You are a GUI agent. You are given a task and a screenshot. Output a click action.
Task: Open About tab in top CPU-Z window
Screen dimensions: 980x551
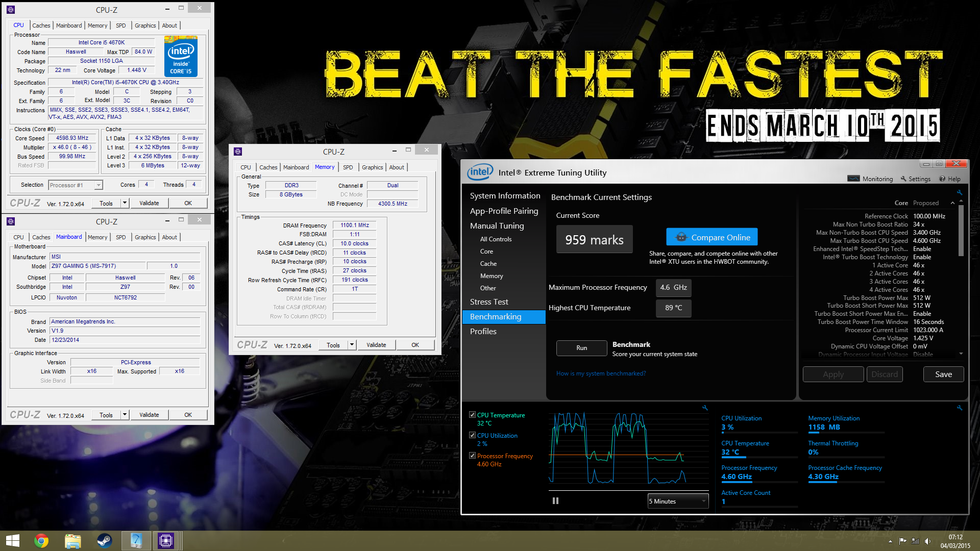(x=169, y=26)
